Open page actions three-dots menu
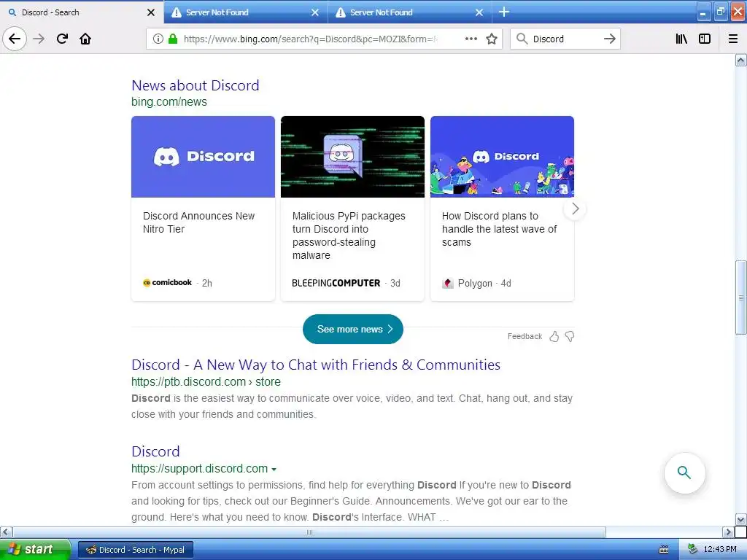Screen dimensions: 747x560 coord(471,39)
